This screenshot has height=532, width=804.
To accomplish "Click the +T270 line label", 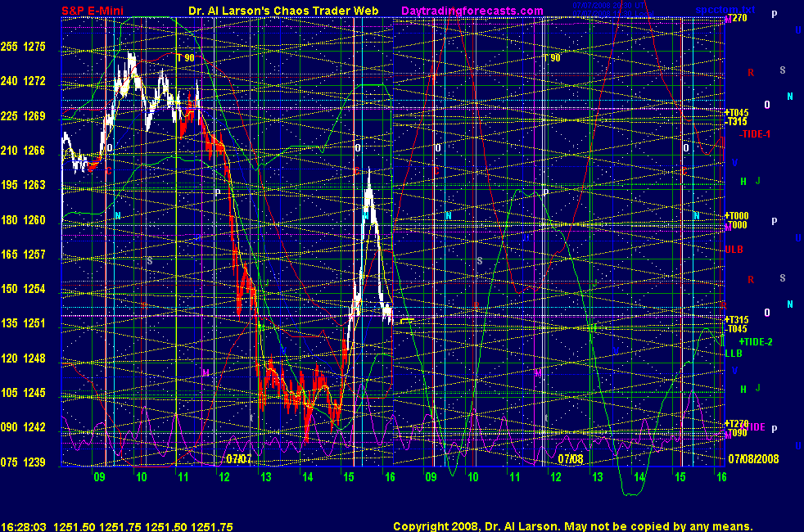I will (x=737, y=423).
